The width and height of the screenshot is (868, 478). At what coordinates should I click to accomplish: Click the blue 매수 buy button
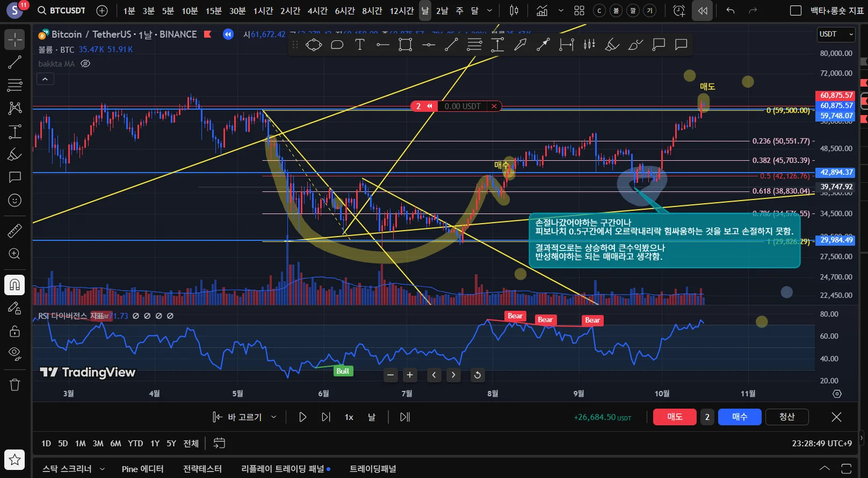tap(740, 417)
